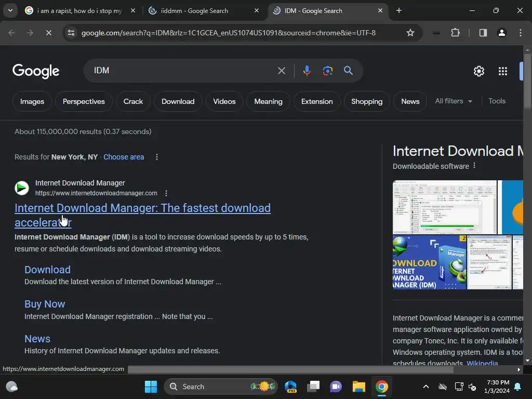Search by image with Google Lens
This screenshot has height=399, width=532.
[327, 71]
